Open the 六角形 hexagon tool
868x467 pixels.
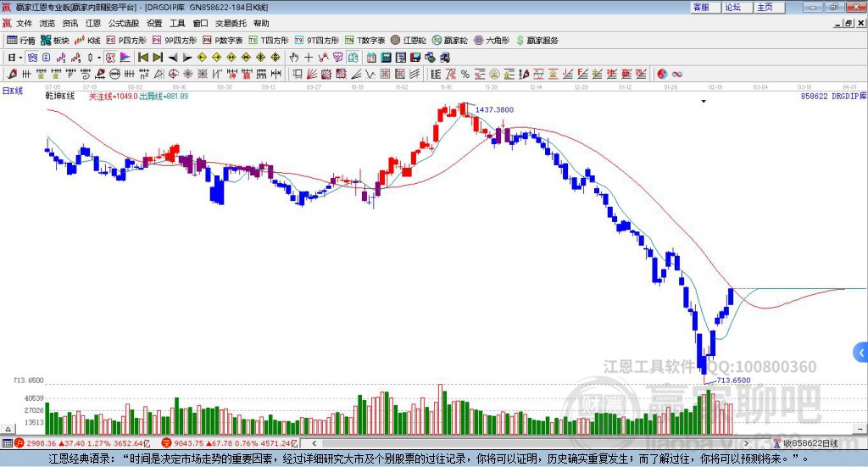[x=492, y=41]
